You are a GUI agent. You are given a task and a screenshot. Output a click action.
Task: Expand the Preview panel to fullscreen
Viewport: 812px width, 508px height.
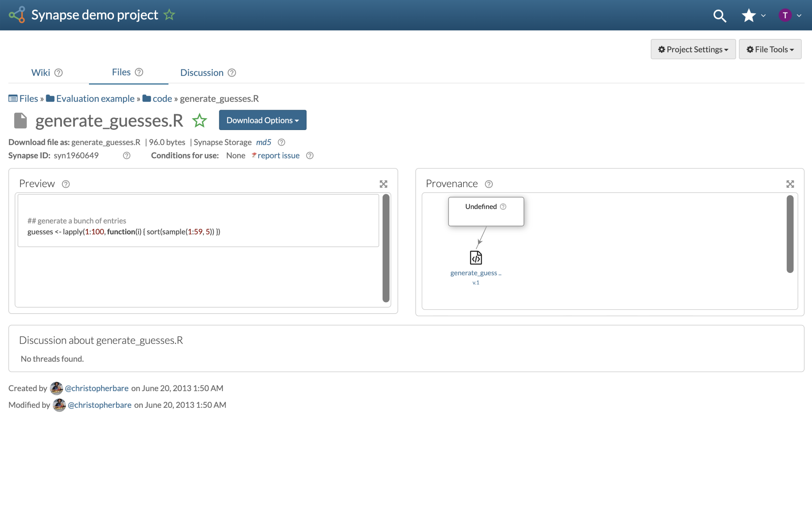point(383,184)
